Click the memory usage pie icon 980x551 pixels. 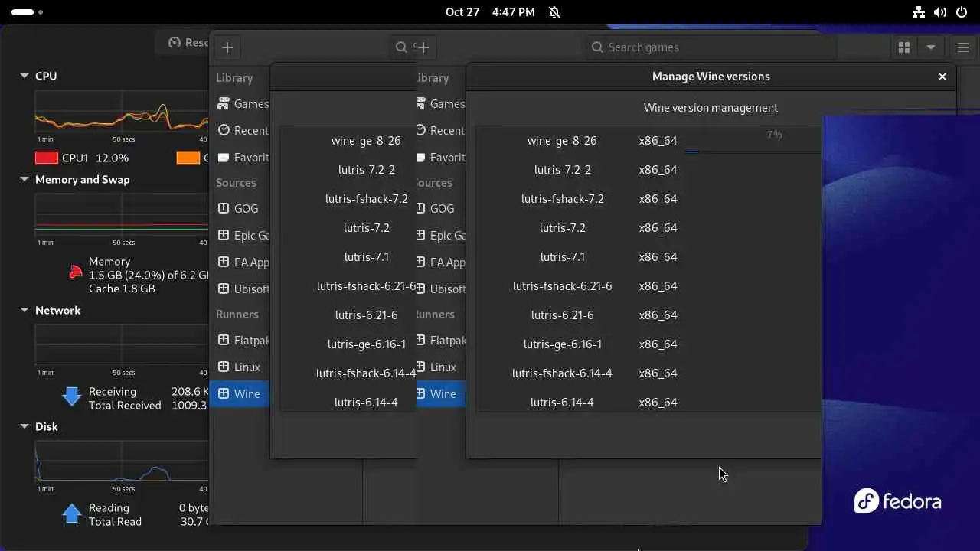pos(75,271)
